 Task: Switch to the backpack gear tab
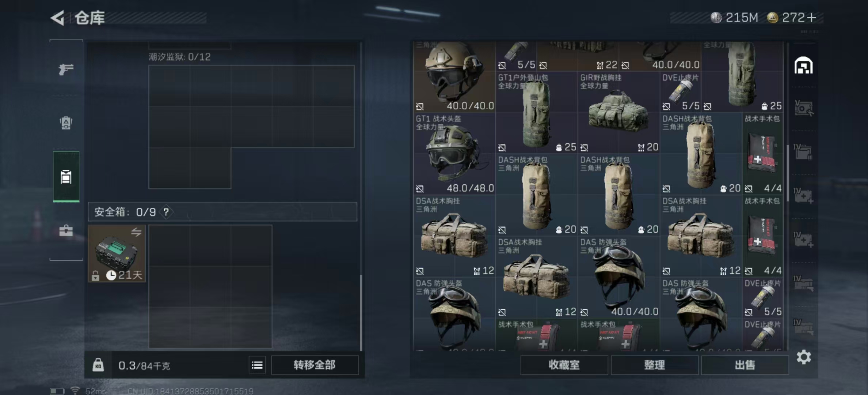point(66,123)
